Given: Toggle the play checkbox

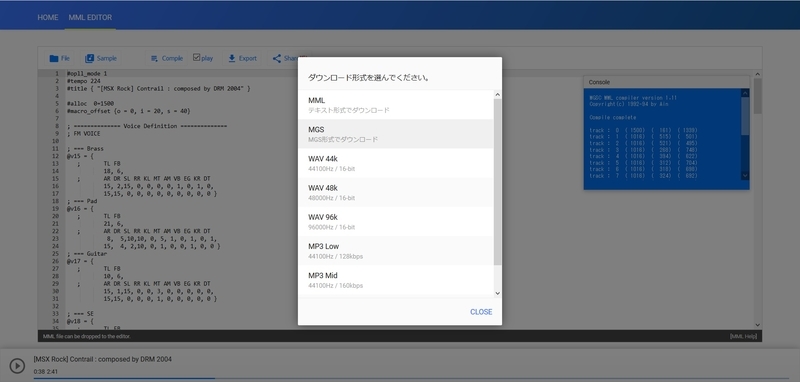Looking at the screenshot, I should pyautogui.click(x=196, y=58).
